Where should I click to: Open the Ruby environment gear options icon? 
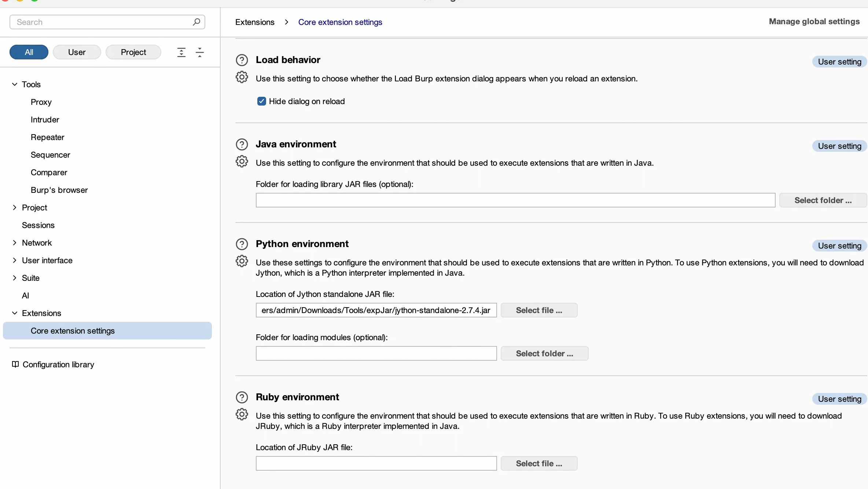coord(242,415)
